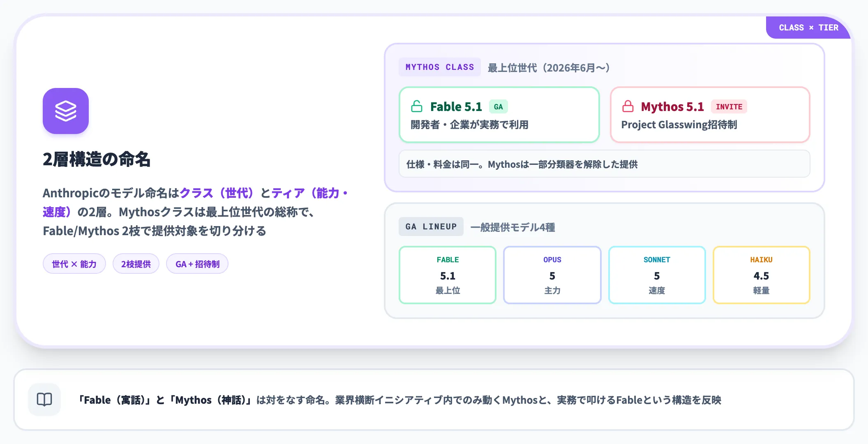Click the footer sentence about Fable（寓話）
This screenshot has width=868, height=444.
399,400
